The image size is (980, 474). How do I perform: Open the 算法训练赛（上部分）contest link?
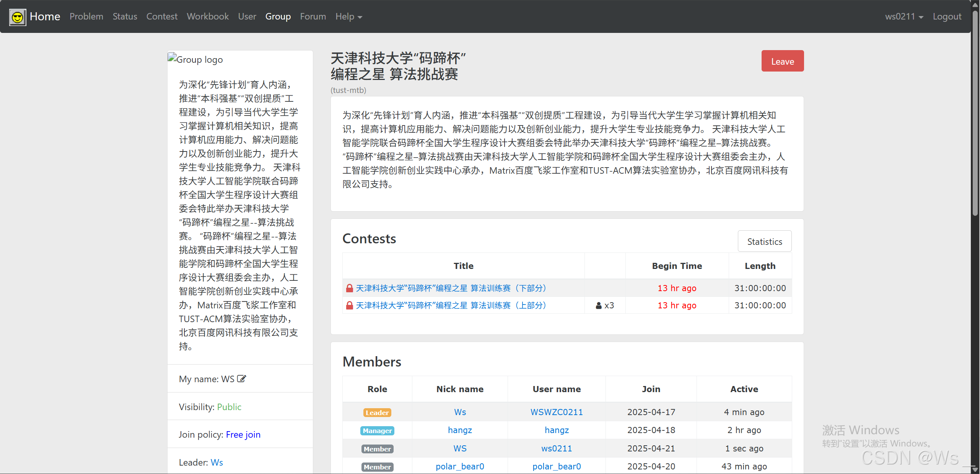[451, 305]
